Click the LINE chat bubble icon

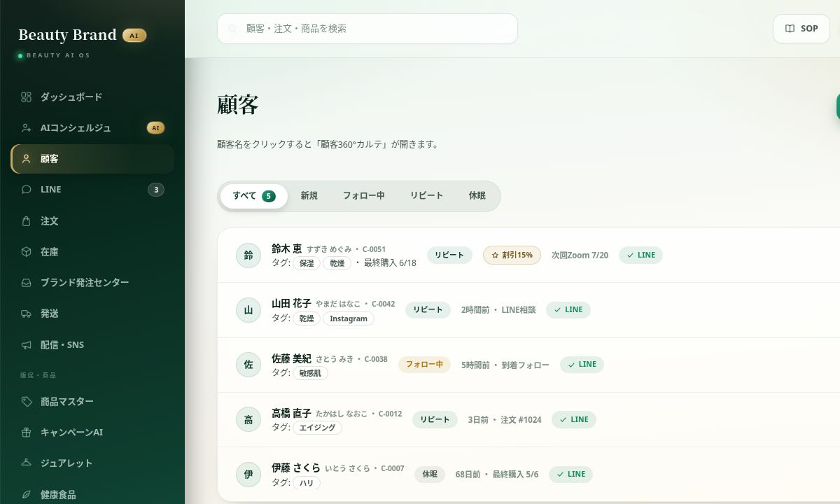(27, 190)
